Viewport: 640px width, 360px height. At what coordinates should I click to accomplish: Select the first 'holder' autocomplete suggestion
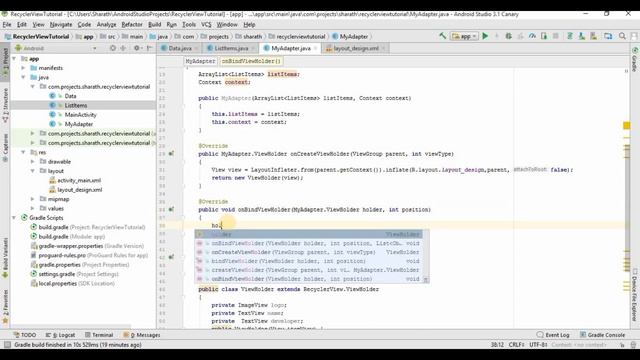(309, 234)
